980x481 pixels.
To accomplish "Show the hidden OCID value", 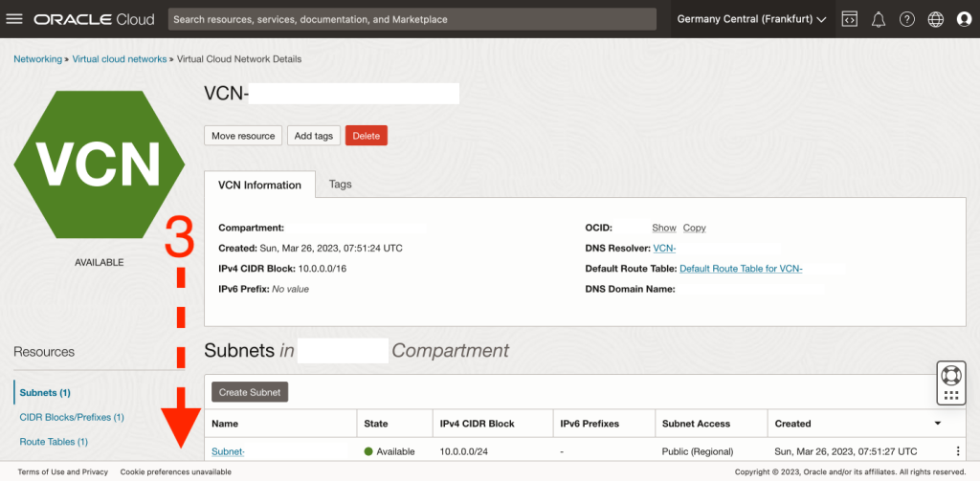I will [x=663, y=228].
